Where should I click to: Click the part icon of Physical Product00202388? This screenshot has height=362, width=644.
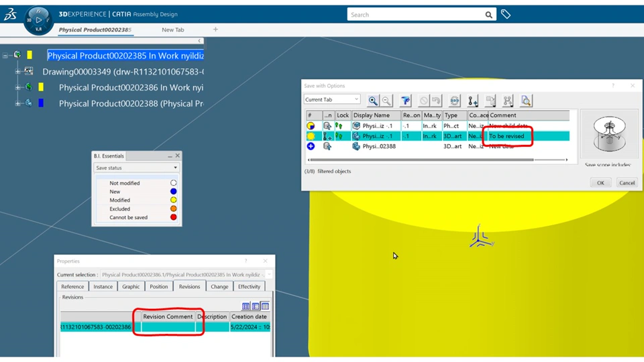[28, 103]
